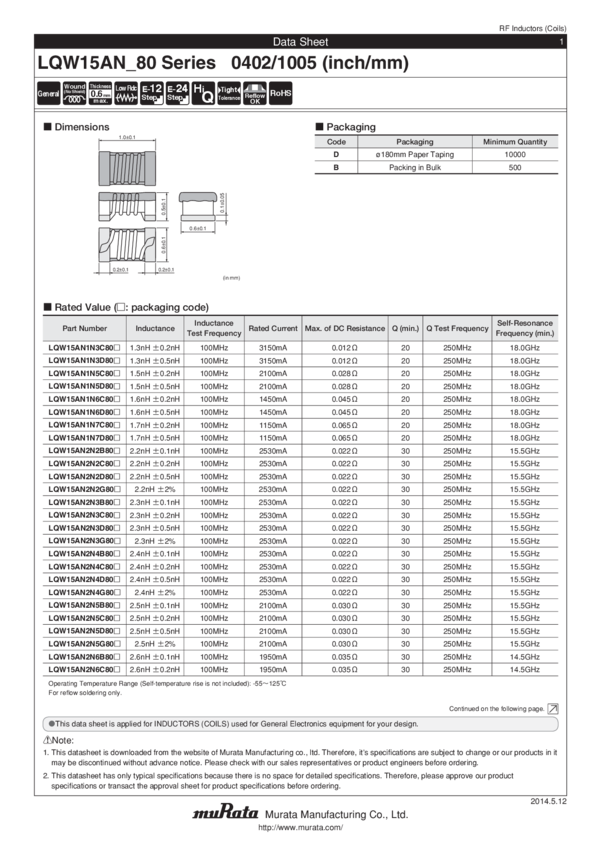The width and height of the screenshot is (601, 850).
Task: Click the Self-Resonance Frequency (min.) header
Action: tap(525, 328)
